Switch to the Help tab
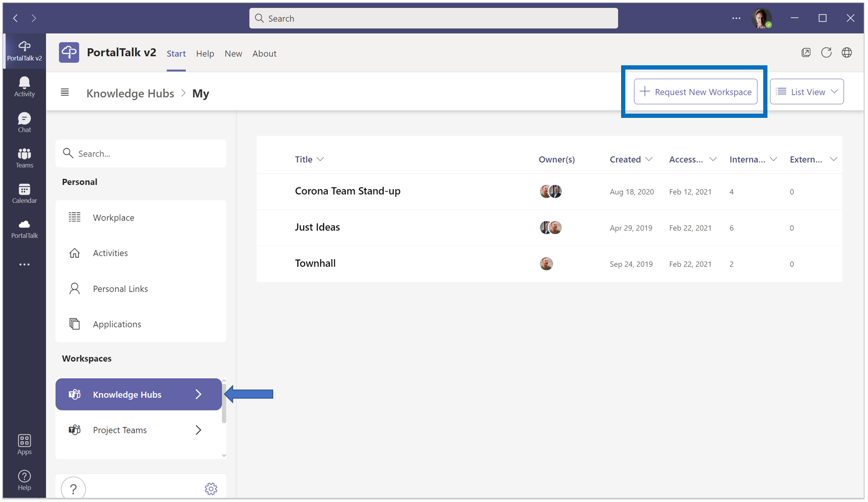Image resolution: width=868 pixels, height=502 pixels. tap(205, 54)
